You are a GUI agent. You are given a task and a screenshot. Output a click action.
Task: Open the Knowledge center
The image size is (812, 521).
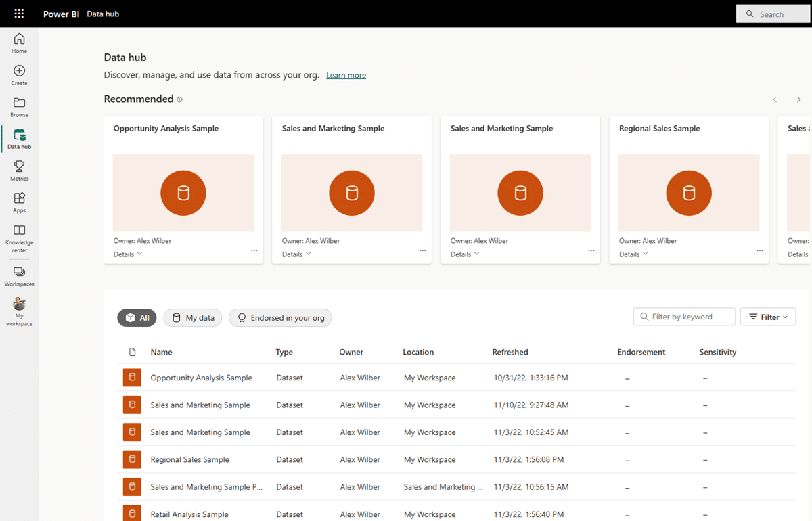[x=19, y=237]
